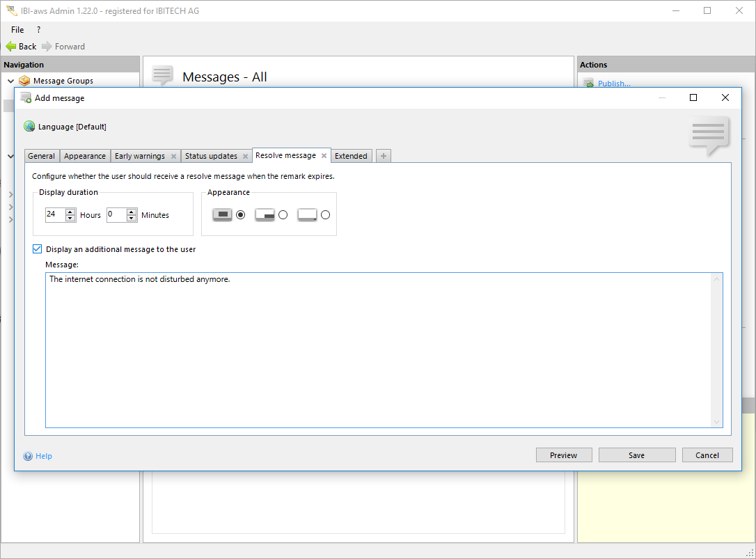Image resolution: width=756 pixels, height=559 pixels.
Task: Click the message box scrollbar down arrow
Action: click(716, 422)
